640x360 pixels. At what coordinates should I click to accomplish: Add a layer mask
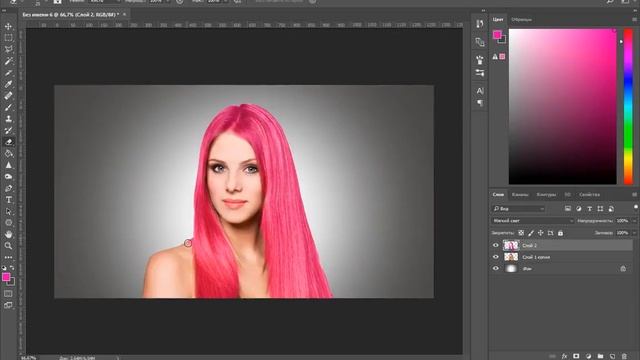(576, 356)
